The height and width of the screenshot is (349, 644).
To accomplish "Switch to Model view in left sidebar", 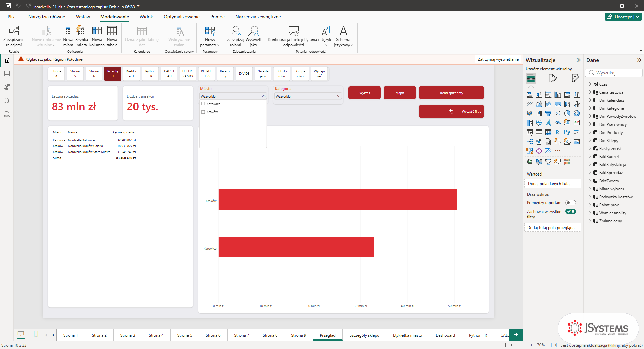I will click(x=7, y=87).
